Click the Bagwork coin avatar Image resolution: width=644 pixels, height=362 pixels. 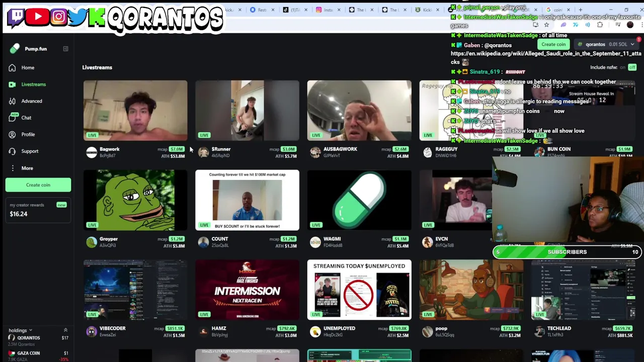(92, 152)
